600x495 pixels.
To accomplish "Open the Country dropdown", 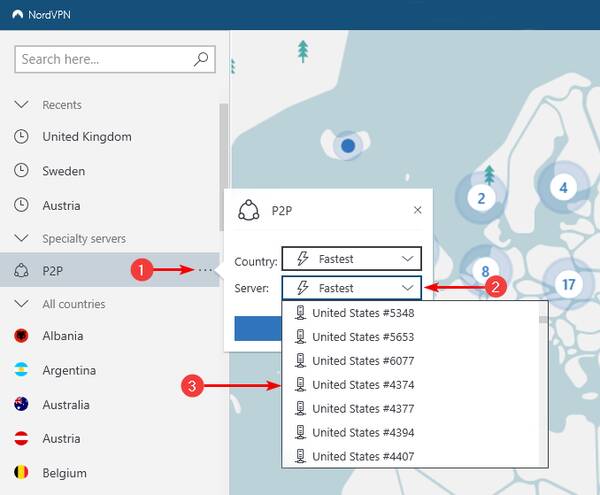I will tap(352, 259).
